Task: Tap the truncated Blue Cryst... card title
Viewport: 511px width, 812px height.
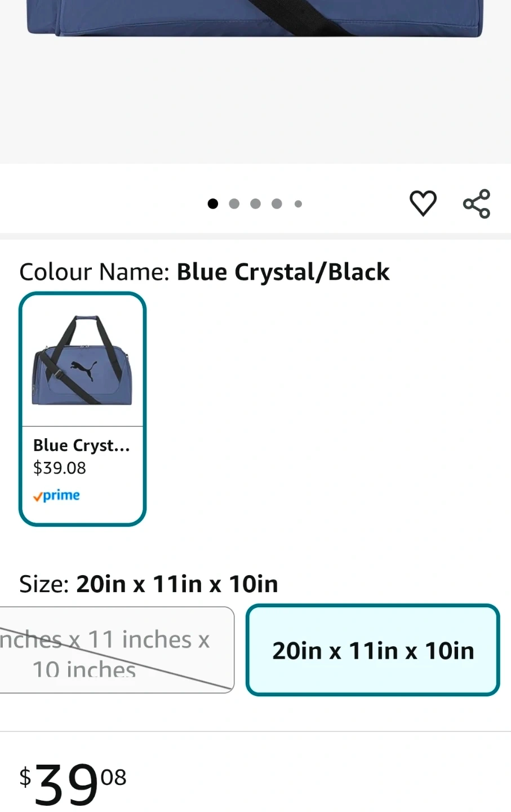Action: pos(82,445)
